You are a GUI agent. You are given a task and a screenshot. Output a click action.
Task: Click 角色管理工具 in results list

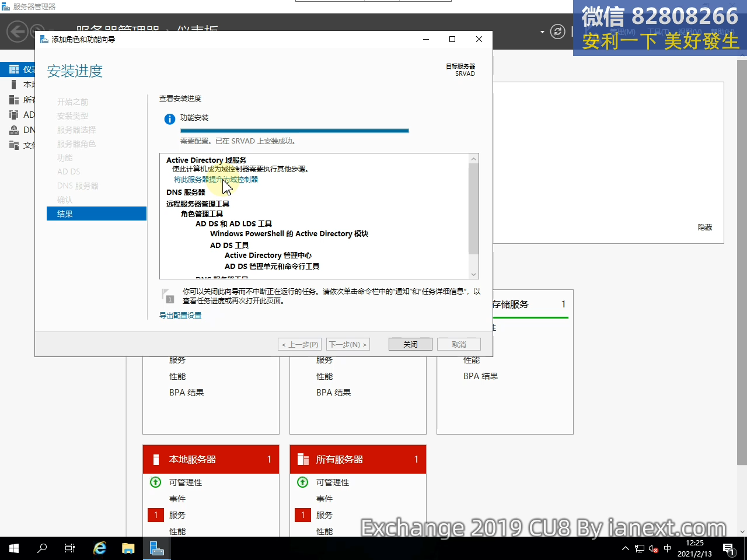pos(202,213)
